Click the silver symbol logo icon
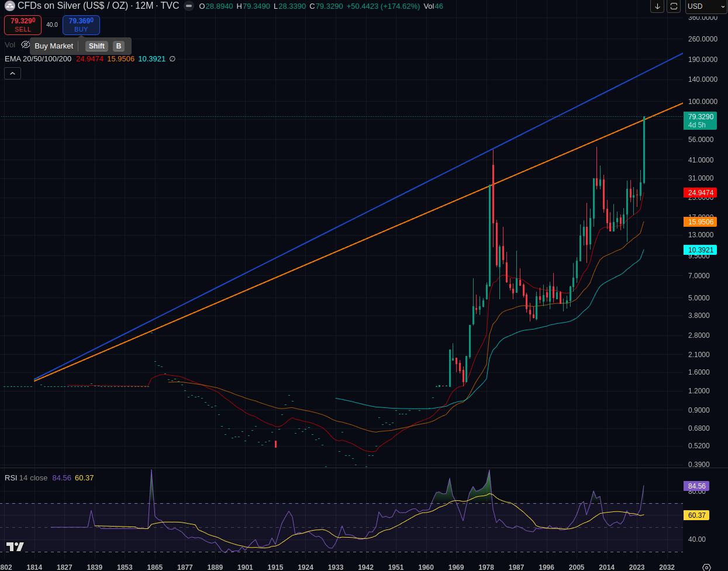The width and height of the screenshot is (728, 571). point(10,6)
